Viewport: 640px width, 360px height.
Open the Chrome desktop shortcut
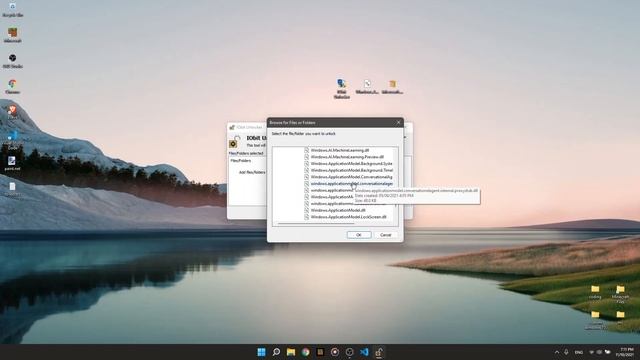click(12, 87)
